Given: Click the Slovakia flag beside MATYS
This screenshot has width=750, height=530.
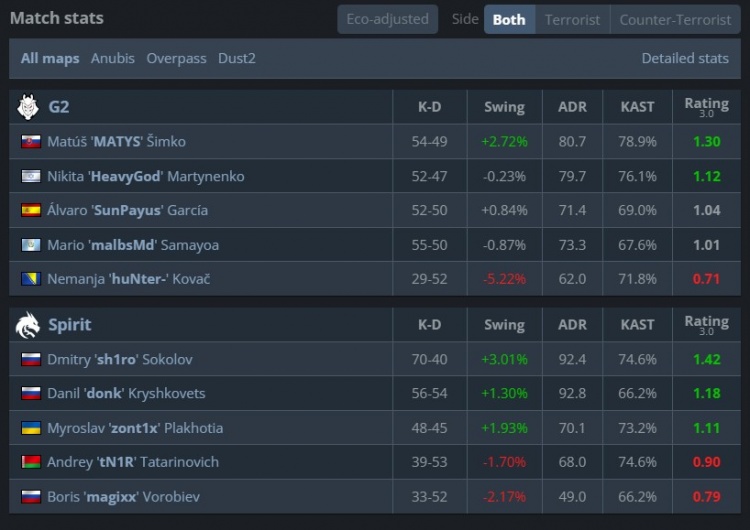Looking at the screenshot, I should (30, 142).
